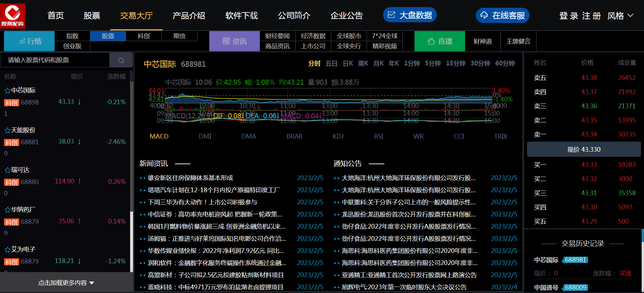
Task: Click the red site logo
Action: click(x=13, y=16)
